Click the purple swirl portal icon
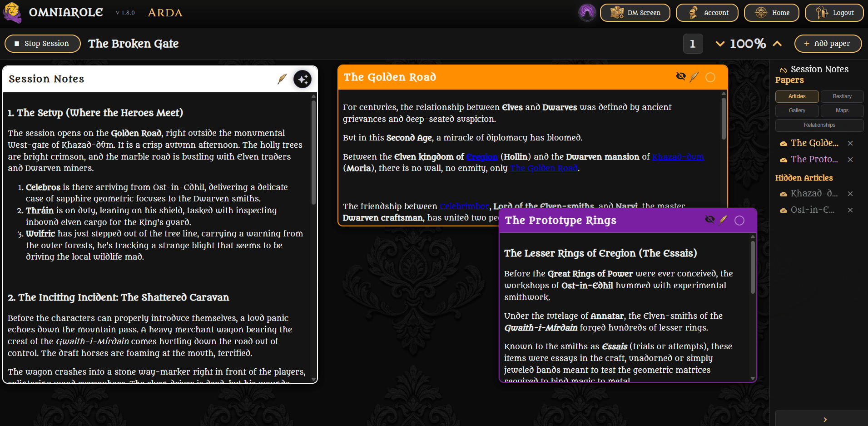This screenshot has width=868, height=426. click(x=587, y=13)
